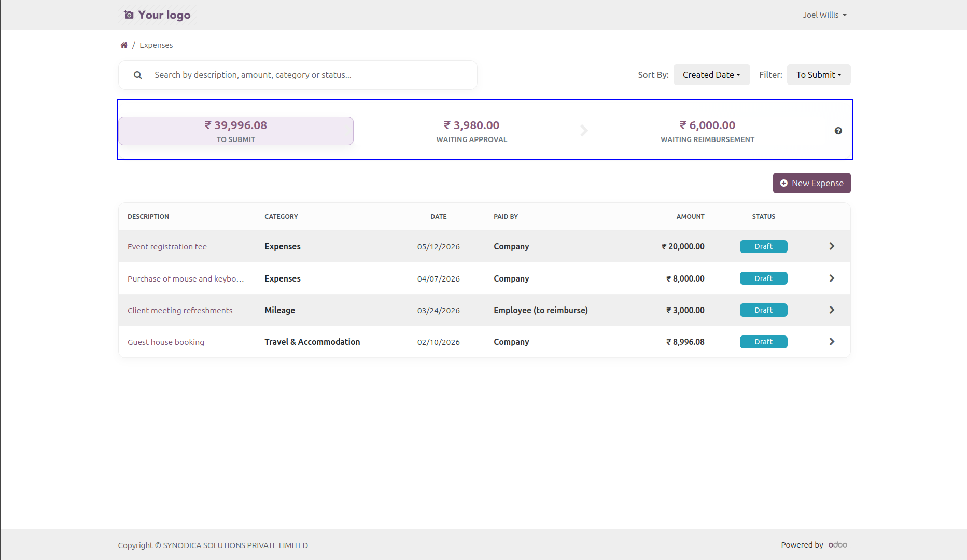Image resolution: width=967 pixels, height=560 pixels.
Task: Click the Odoo logo in the footer
Action: (838, 545)
